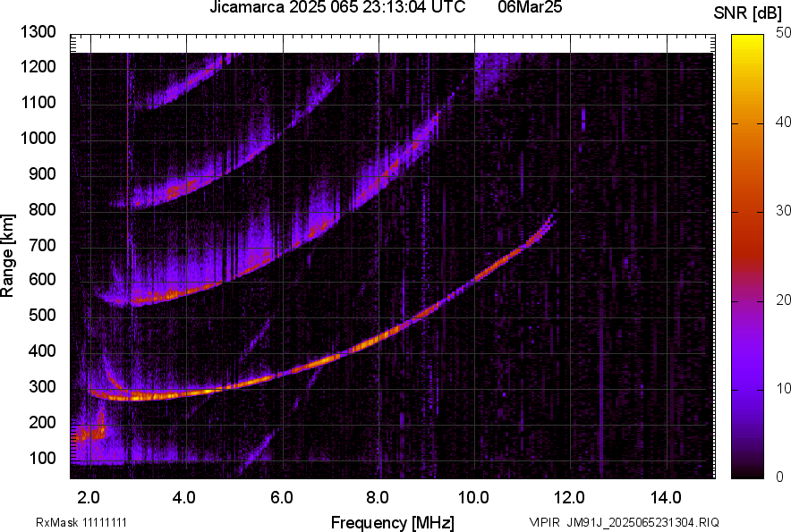This screenshot has width=791, height=532.
Task: Click the Frequency [MHz] axis label
Action: click(x=392, y=522)
